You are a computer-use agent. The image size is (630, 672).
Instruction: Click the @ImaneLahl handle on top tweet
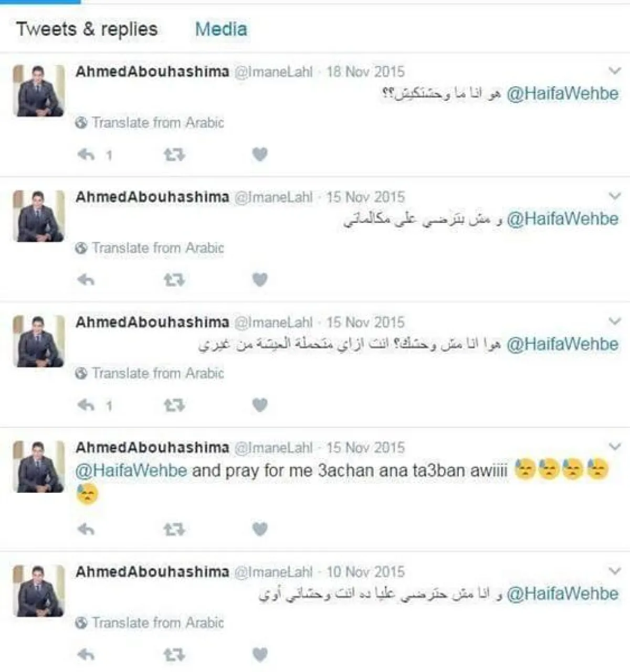(x=273, y=71)
